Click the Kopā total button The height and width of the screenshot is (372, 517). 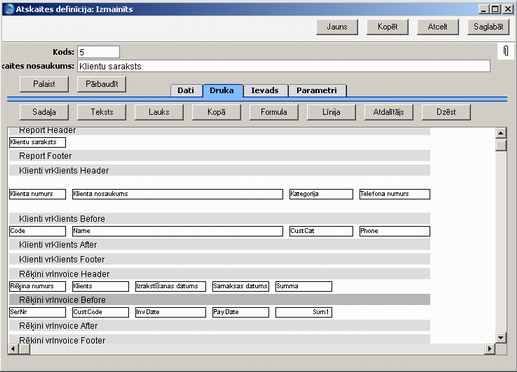tap(216, 112)
